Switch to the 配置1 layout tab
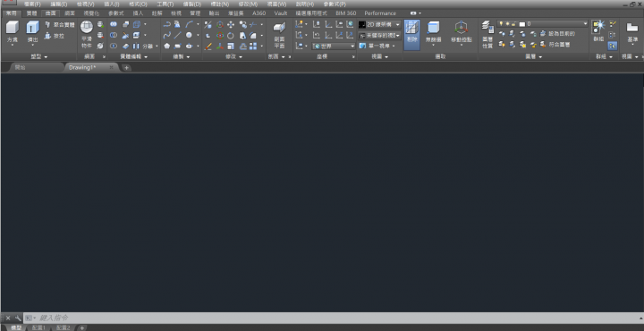644x331 pixels. tap(38, 327)
